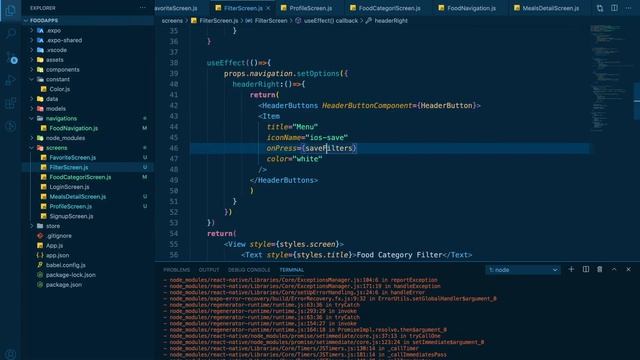Collapse the screens folder

(x=87, y=148)
